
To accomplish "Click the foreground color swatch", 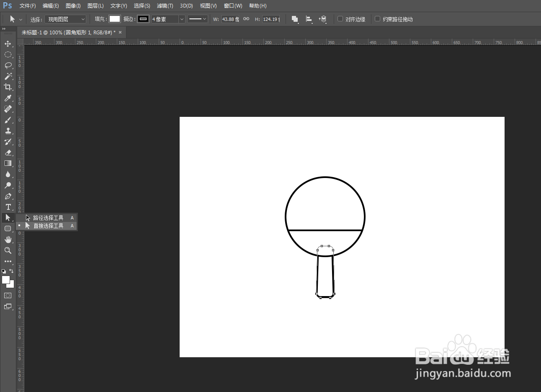I will point(5,279).
